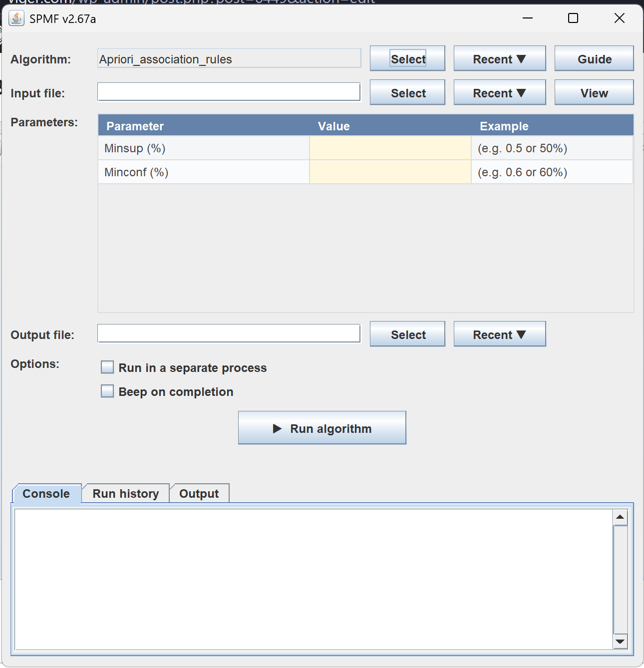The width and height of the screenshot is (644, 668).
Task: Click the Minsup (%) value cell
Action: [x=390, y=148]
